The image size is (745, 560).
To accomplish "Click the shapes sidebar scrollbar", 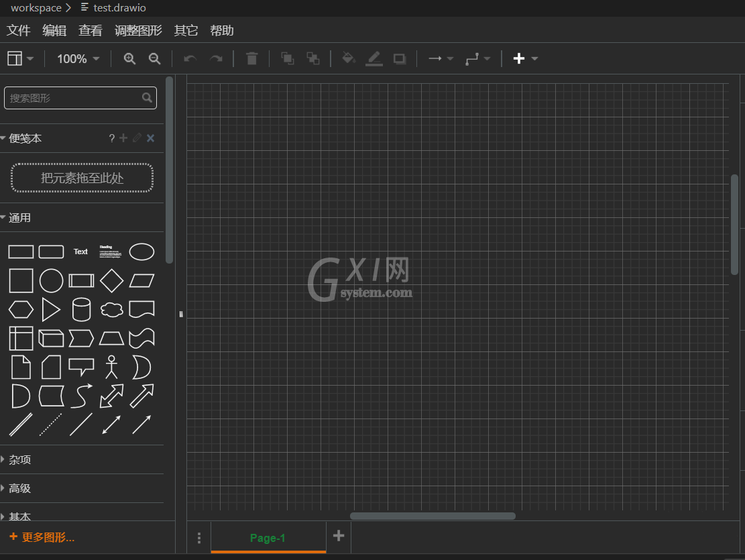I will 169,170.
